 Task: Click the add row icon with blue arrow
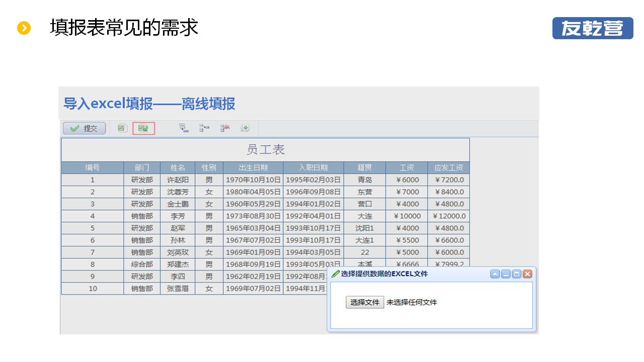coord(204,128)
